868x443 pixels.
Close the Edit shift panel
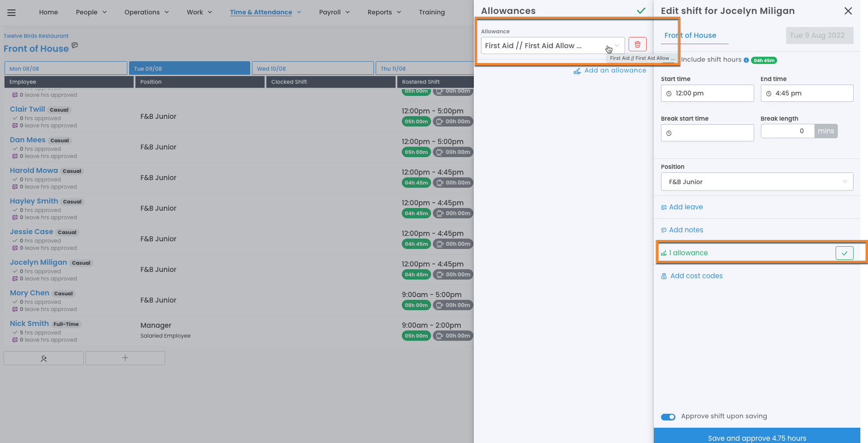click(848, 11)
